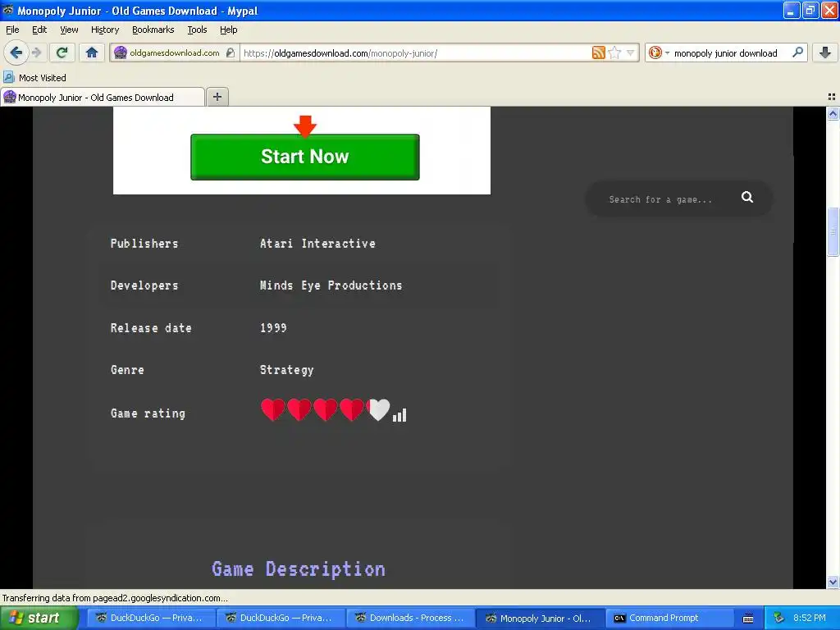This screenshot has width=840, height=630.
Task: Select the Monopoly Junior - Old Games Download tab
Action: pyautogui.click(x=103, y=97)
